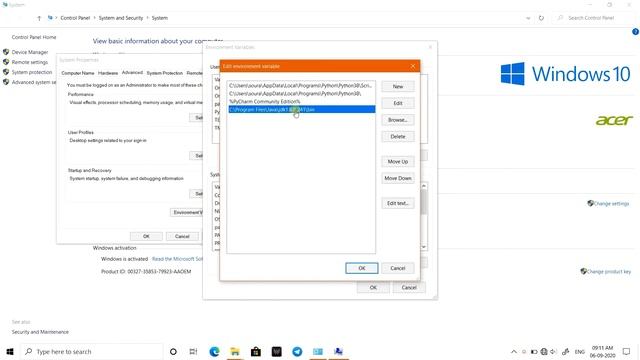Open Device Manager from the sidebar
The width and height of the screenshot is (640, 360).
[30, 52]
